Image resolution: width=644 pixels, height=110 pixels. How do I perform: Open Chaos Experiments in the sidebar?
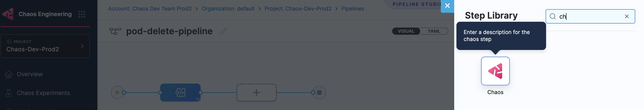pos(43,93)
